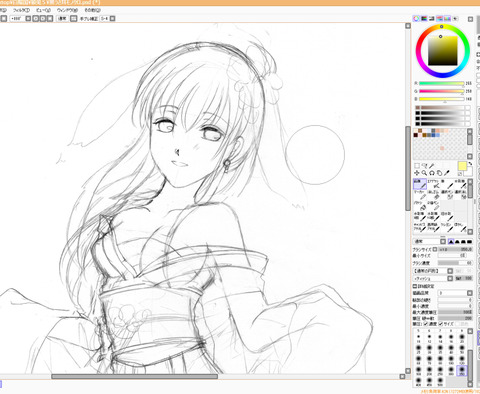Viewport: 480px width, 394px height.
Task: Select the airbrush tool preset
Action: point(434,184)
